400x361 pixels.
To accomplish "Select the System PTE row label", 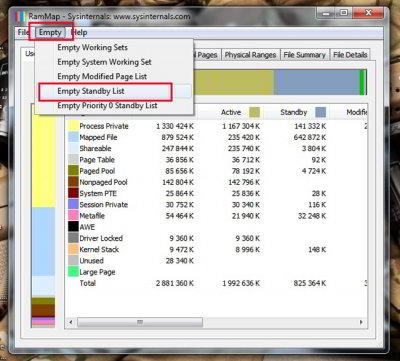I will coord(98,193).
